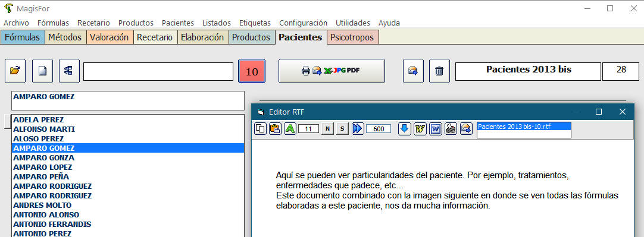Screen dimensions: 644x237
Task: Select patient ALOSO PEREZ
Action: point(128,138)
